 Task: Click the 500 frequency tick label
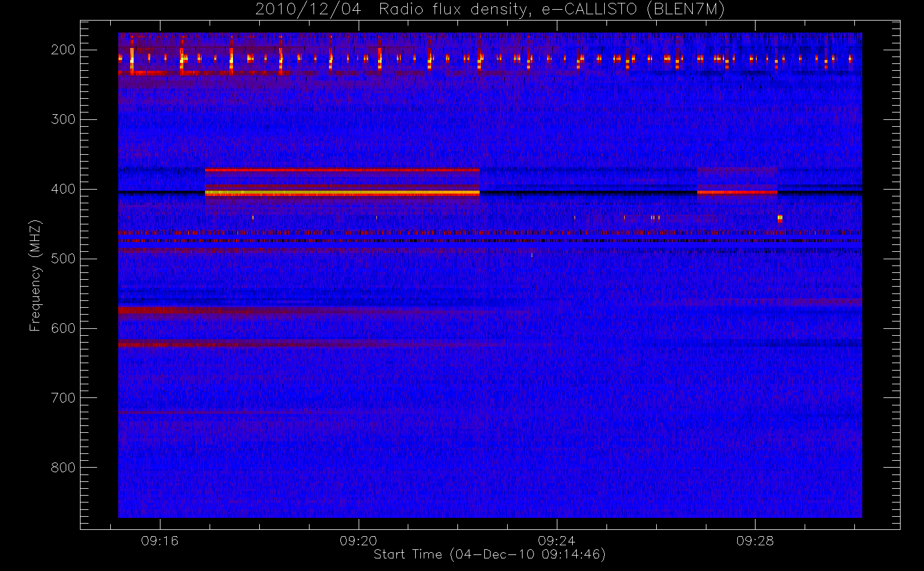(63, 259)
